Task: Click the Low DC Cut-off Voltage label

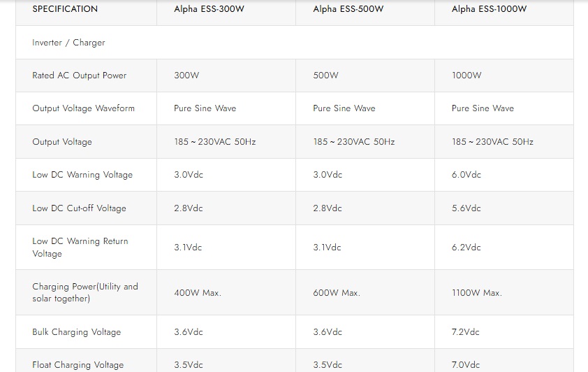Action: tap(79, 208)
